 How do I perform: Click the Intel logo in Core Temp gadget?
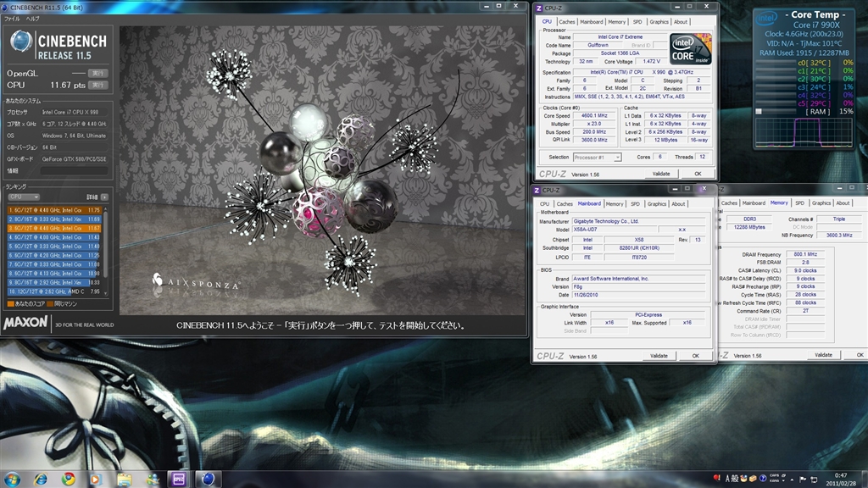766,17
